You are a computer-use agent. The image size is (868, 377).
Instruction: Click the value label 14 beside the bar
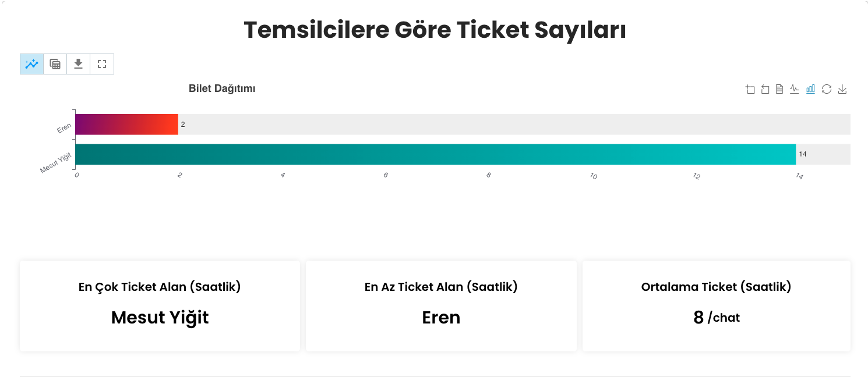click(x=803, y=154)
